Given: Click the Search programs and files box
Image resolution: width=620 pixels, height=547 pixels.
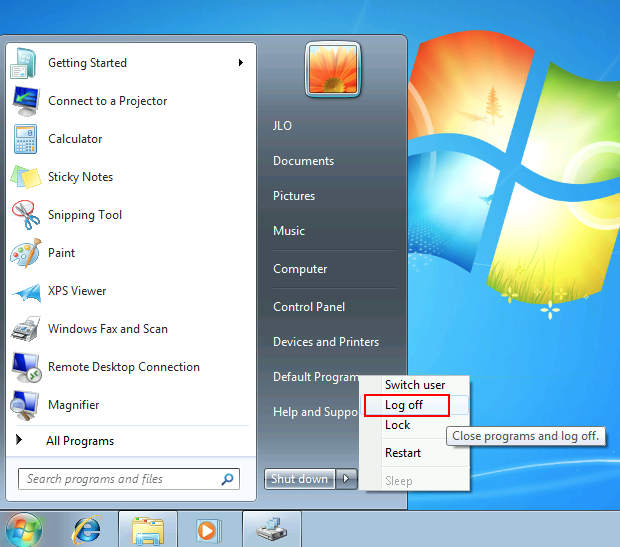Looking at the screenshot, I should click(x=120, y=479).
